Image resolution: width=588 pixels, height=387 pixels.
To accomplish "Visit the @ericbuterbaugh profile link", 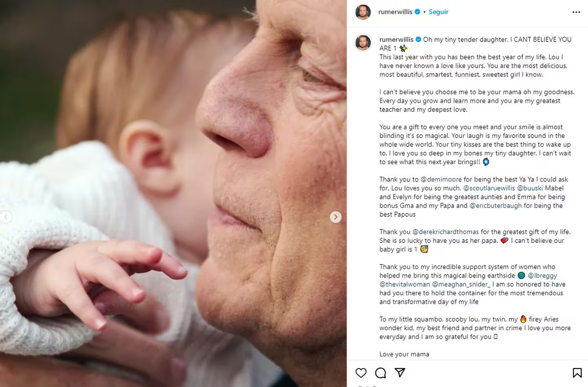I will click(496, 206).
